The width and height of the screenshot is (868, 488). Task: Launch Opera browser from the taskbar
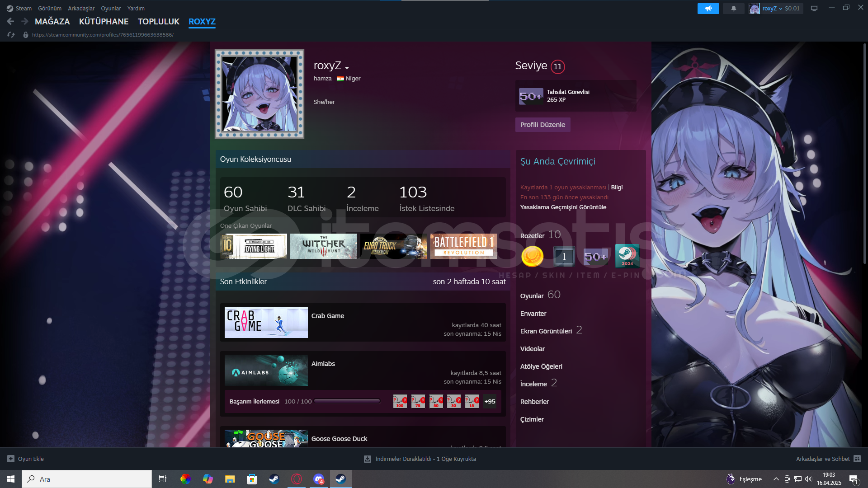pos(297,479)
